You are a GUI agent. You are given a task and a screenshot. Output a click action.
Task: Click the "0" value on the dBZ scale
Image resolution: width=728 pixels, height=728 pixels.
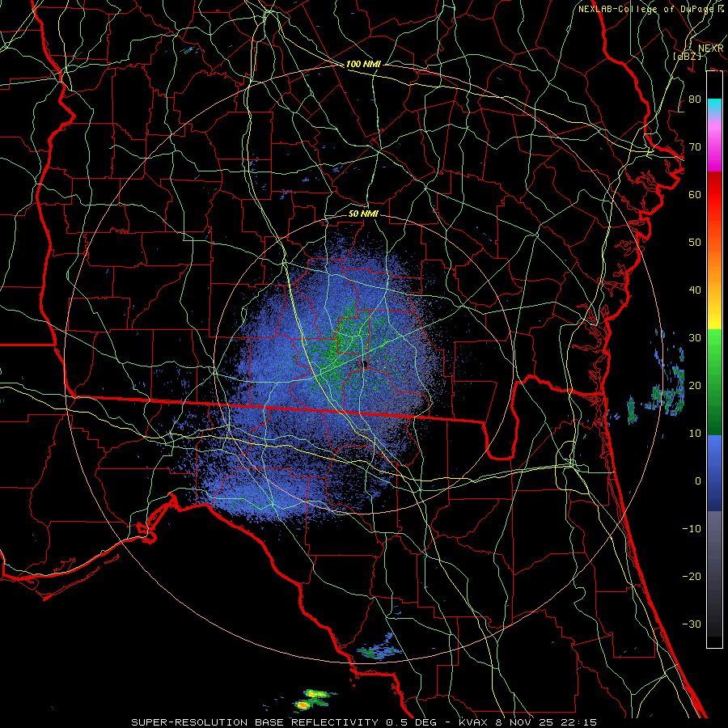(698, 481)
